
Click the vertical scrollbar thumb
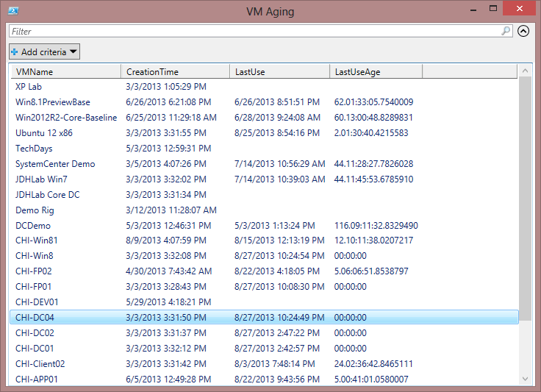[x=525, y=199]
